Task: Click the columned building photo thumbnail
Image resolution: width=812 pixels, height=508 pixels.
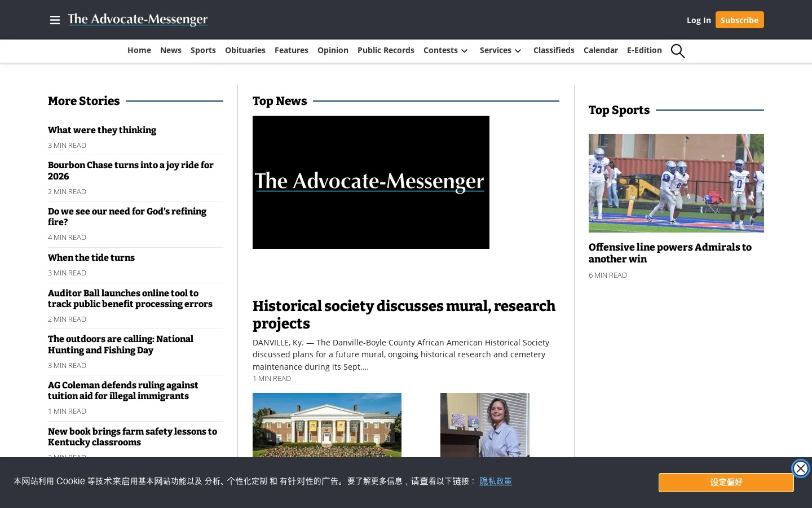Action: [327, 425]
